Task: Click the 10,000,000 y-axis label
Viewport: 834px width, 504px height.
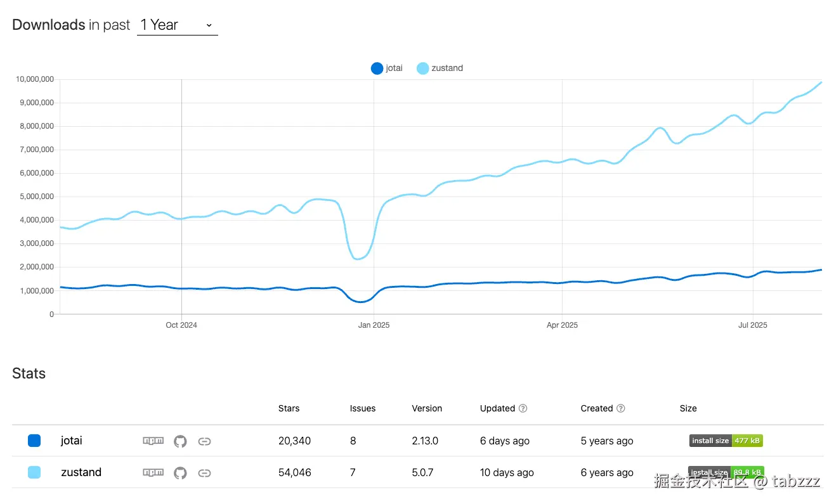Action: [35, 79]
